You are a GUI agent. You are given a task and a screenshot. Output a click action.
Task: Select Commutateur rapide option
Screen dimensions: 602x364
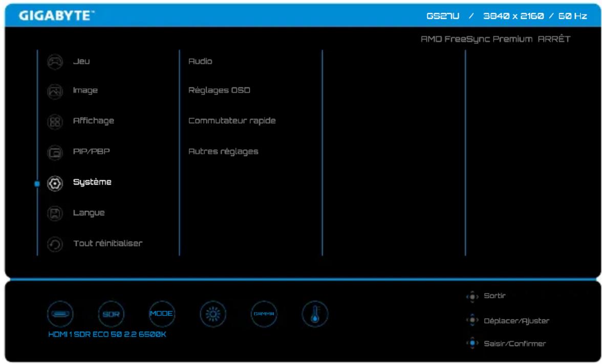tap(232, 121)
